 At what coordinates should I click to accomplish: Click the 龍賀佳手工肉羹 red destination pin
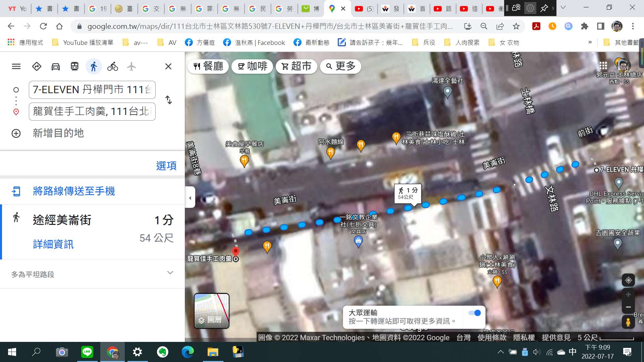coord(236,252)
